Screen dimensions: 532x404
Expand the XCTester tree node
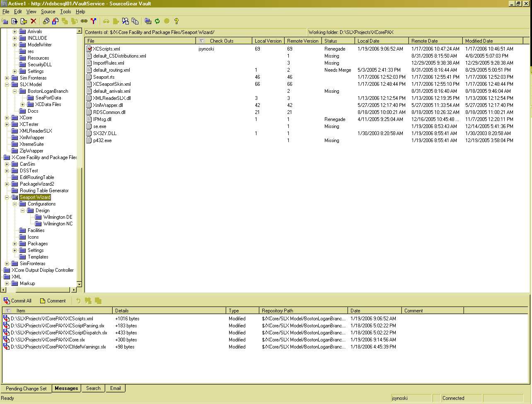7,124
